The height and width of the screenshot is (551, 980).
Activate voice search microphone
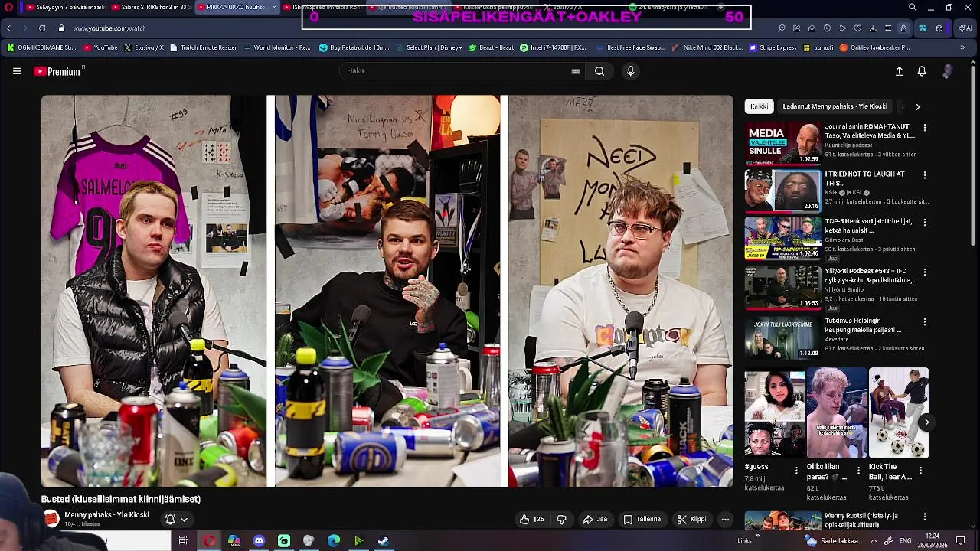tap(630, 71)
